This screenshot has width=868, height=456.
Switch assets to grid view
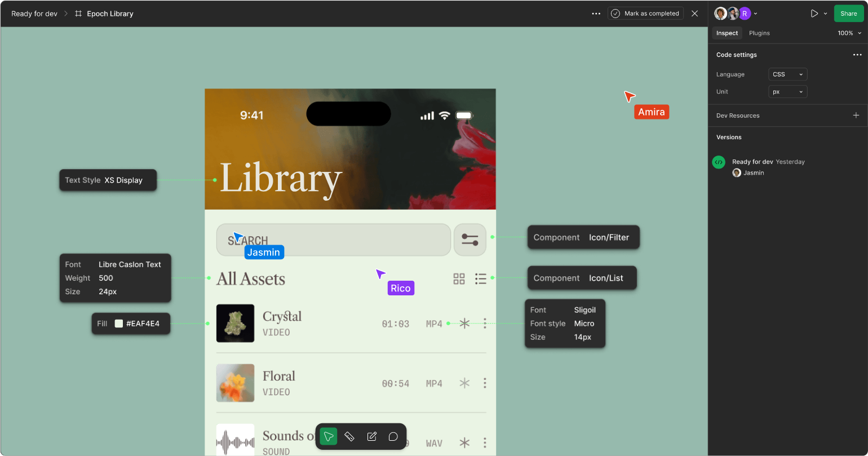click(459, 278)
